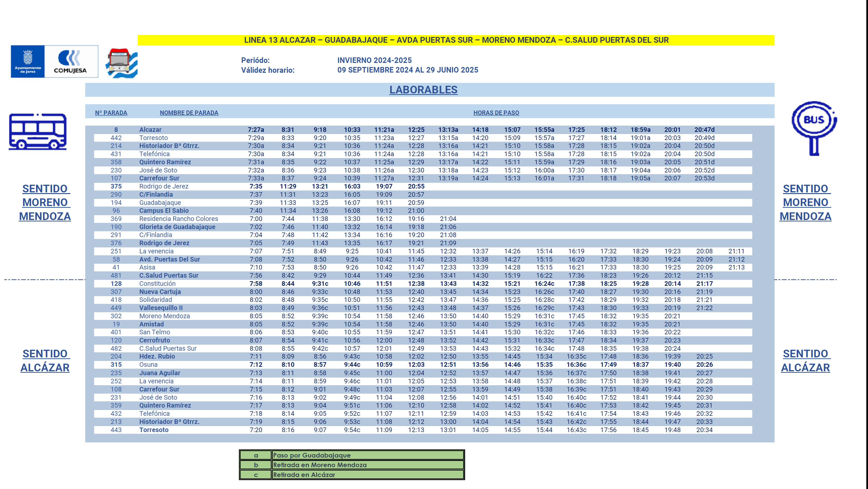Click the NOMBRE DE PARADA column header
The image size is (868, 489).
coord(189,113)
